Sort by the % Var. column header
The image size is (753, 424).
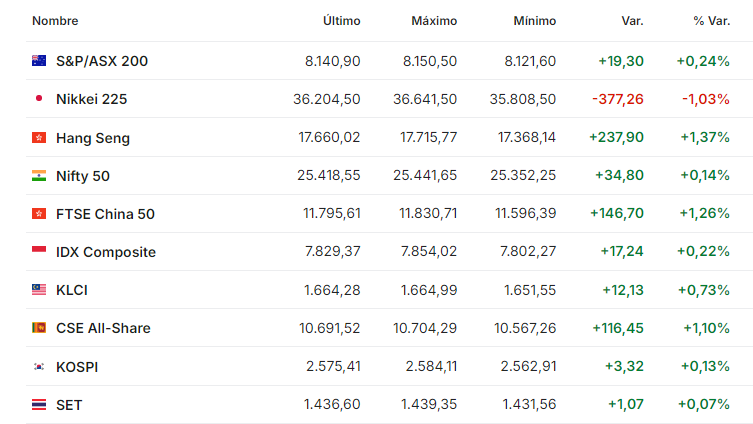coord(711,21)
